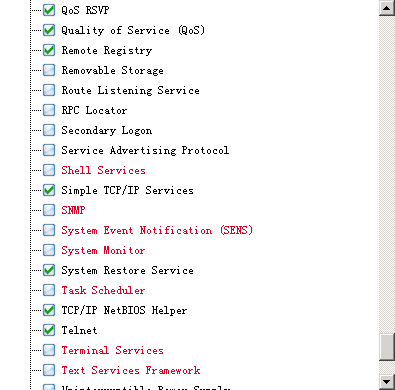Select Simple TCP/IP Services label
This screenshot has width=395, height=390.
coord(127,190)
